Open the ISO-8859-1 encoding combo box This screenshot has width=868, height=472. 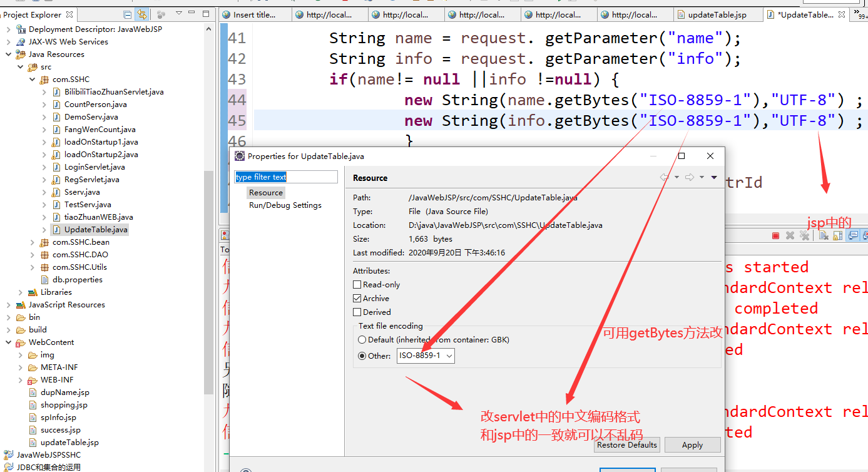426,356
